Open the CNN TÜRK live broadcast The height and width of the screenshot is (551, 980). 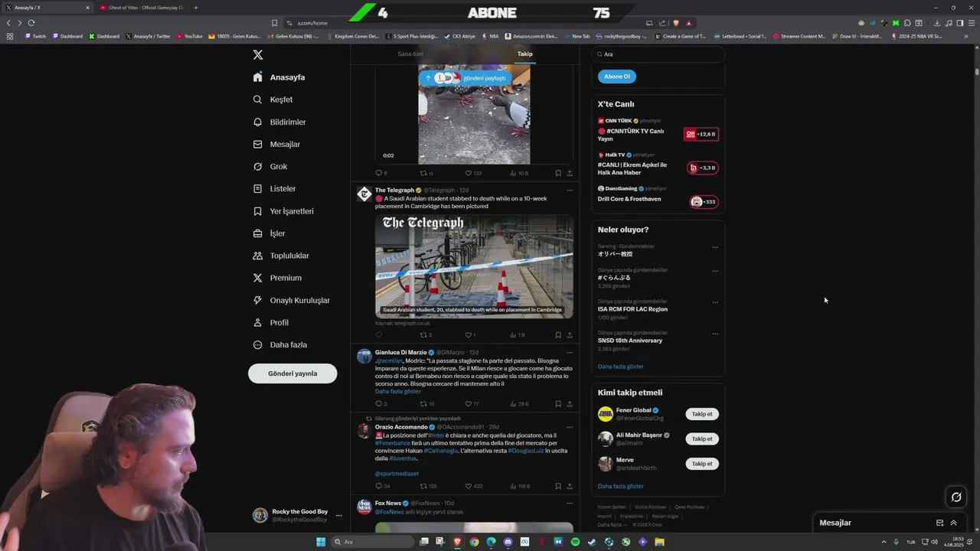(658, 131)
